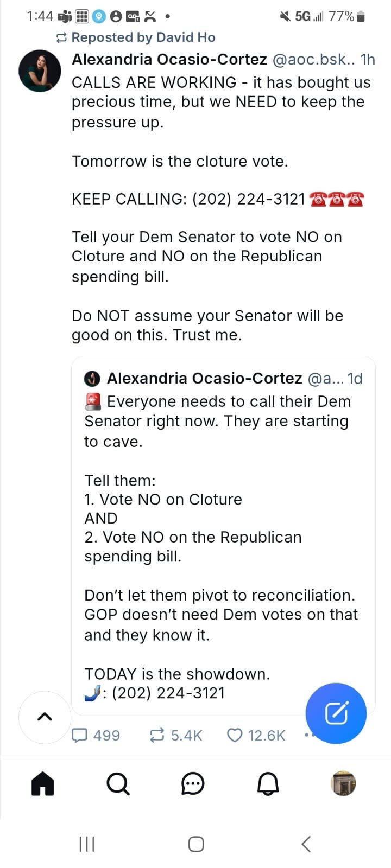Like the post with 12.6K hearts
The image size is (391, 868).
(235, 735)
